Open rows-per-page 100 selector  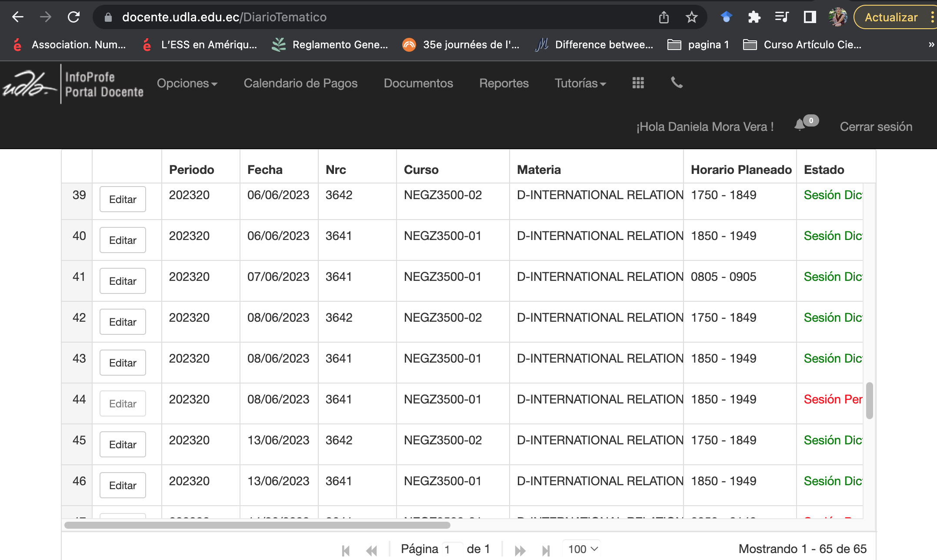(583, 549)
